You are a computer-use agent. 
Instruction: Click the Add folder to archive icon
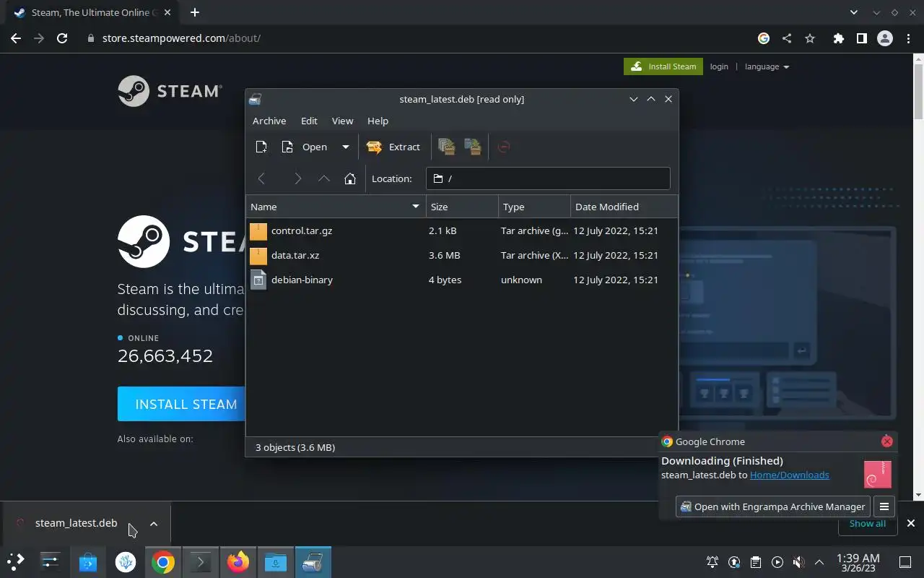(473, 147)
